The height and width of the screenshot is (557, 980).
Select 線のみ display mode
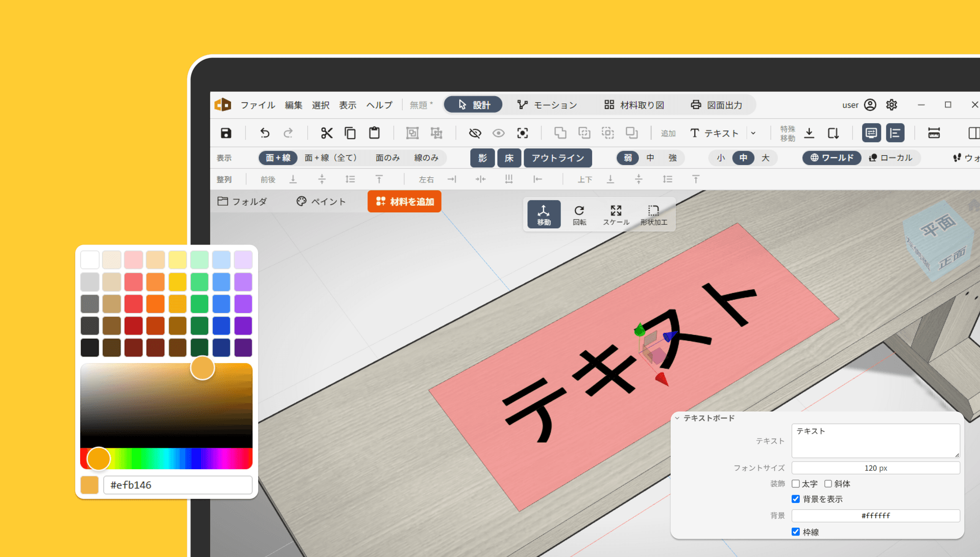click(x=426, y=158)
